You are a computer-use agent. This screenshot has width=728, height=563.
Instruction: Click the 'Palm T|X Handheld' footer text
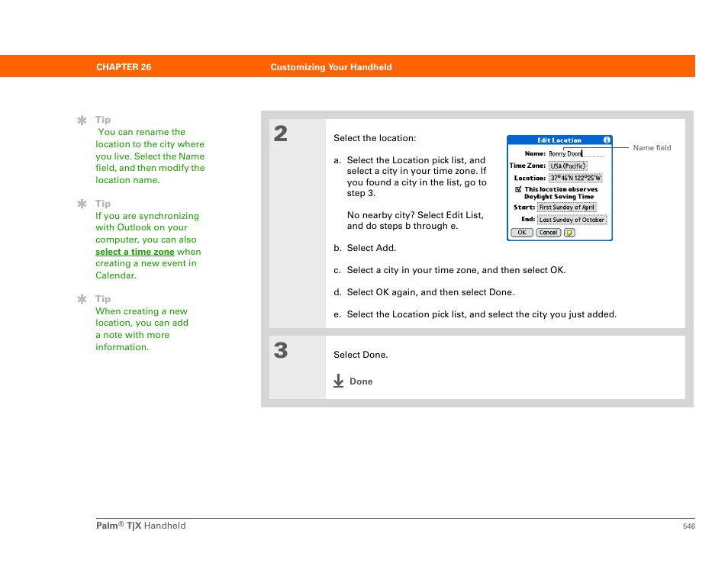(x=140, y=526)
